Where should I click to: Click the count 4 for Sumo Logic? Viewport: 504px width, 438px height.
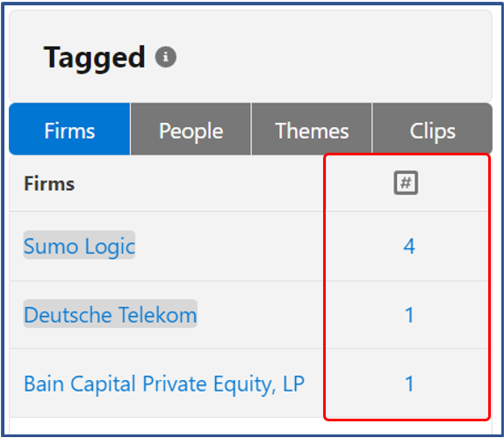(409, 247)
